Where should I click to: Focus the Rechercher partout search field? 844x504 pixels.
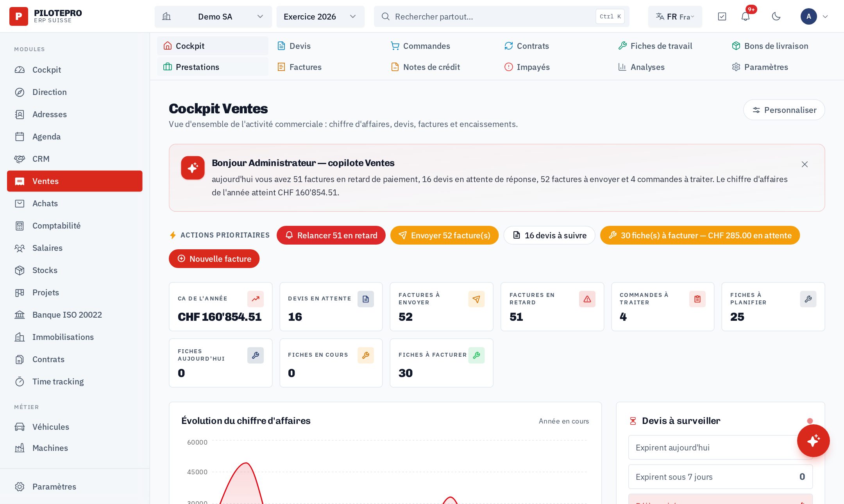coord(502,16)
